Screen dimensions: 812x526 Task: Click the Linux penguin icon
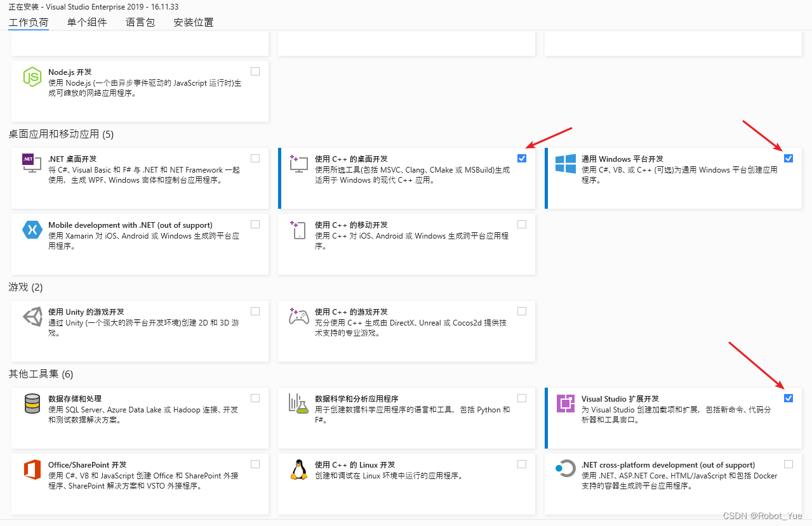click(x=298, y=470)
